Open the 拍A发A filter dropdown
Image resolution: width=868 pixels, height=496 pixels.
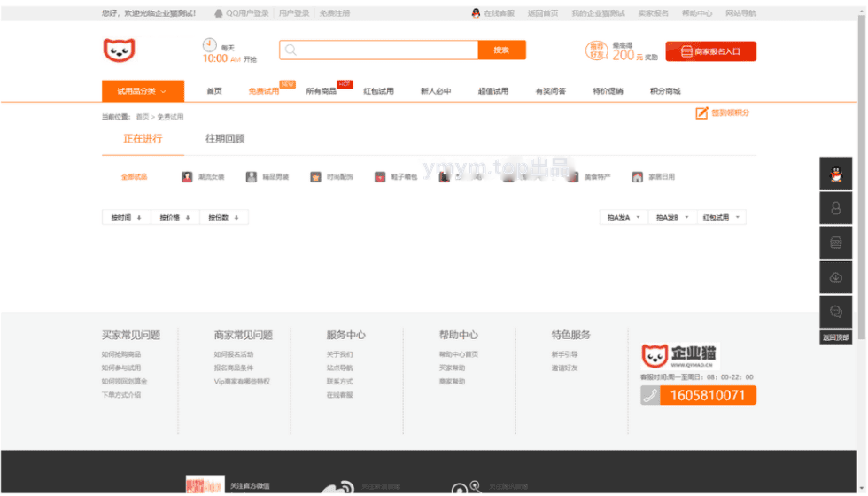[624, 218]
